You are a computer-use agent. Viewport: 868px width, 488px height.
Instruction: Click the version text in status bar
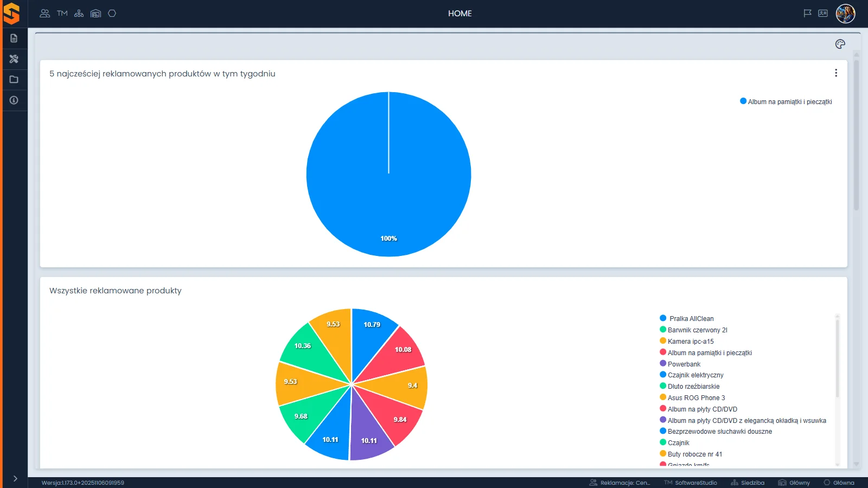83,483
